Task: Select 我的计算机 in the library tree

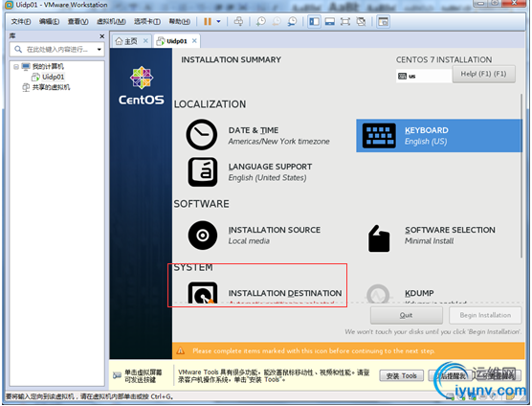Action: tap(48, 66)
